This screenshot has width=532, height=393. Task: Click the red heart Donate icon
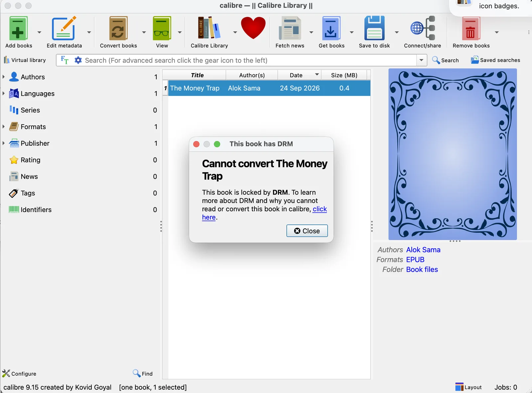pyautogui.click(x=253, y=29)
